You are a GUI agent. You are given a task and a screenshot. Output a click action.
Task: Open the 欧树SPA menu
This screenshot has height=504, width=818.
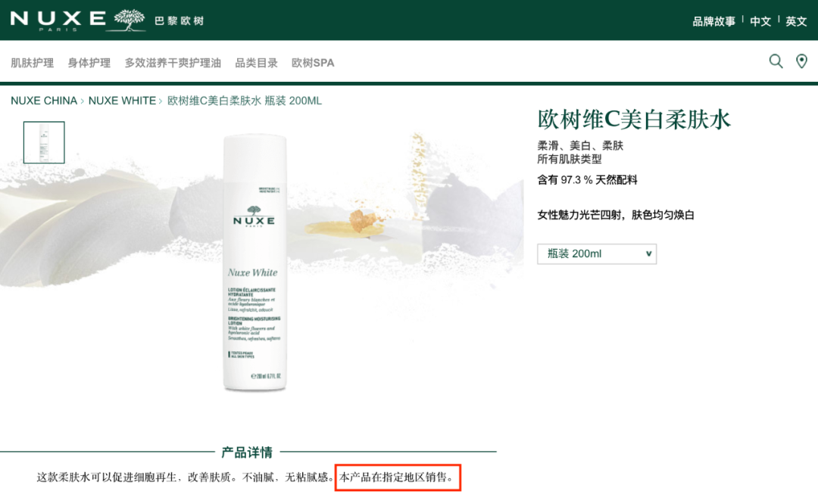[x=313, y=63]
